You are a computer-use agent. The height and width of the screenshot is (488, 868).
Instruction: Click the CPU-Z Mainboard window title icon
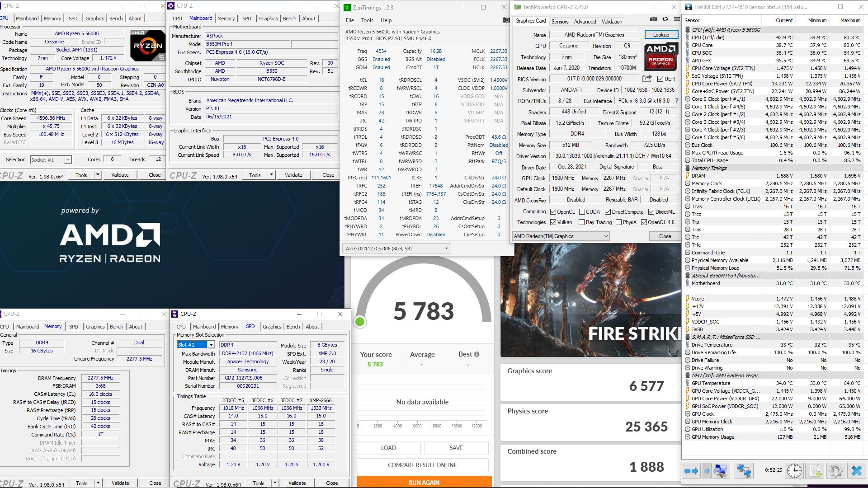click(171, 6)
